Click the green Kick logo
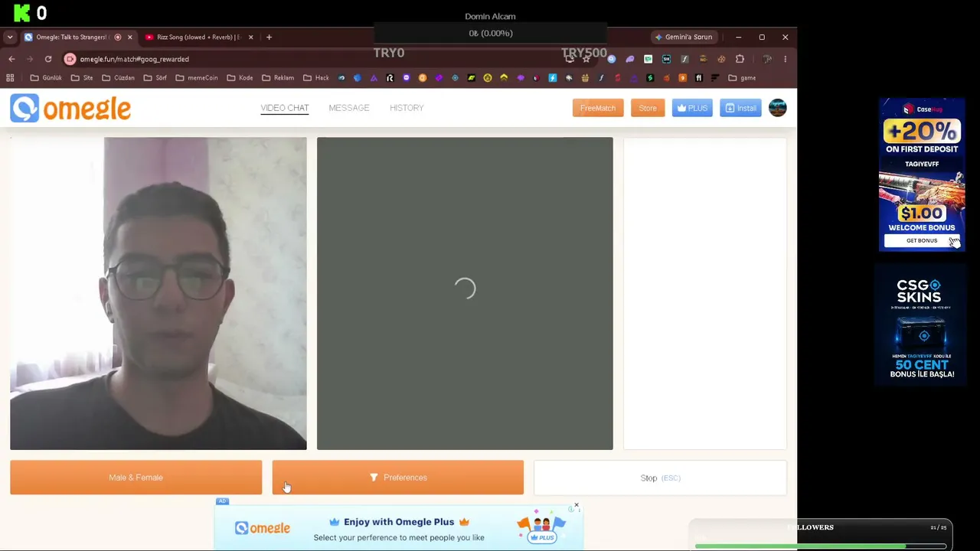 (22, 13)
